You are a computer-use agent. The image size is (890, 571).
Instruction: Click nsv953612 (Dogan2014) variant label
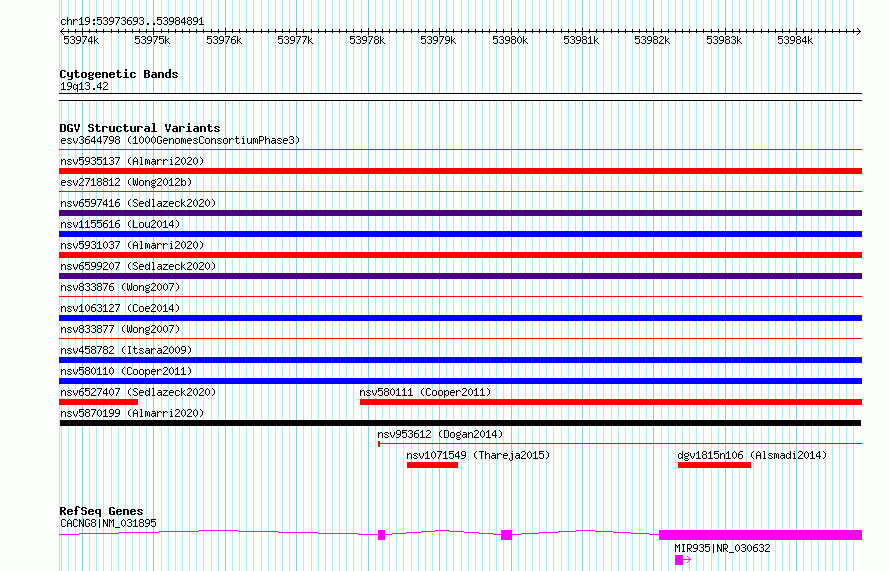tap(440, 434)
